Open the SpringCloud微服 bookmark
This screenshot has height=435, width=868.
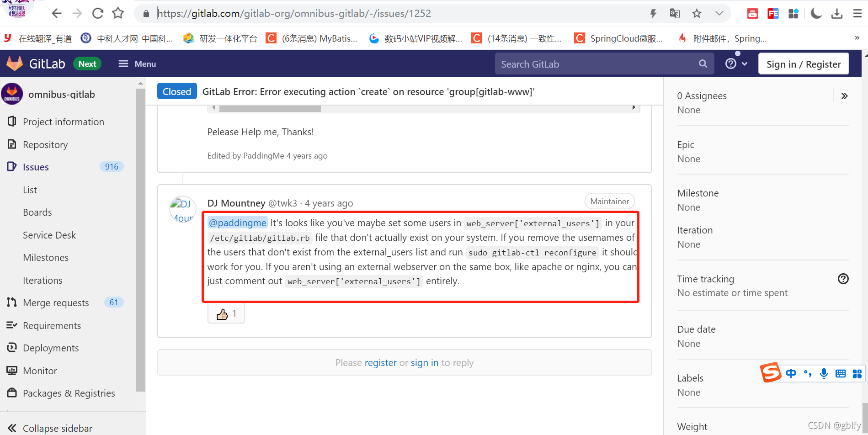click(x=619, y=38)
